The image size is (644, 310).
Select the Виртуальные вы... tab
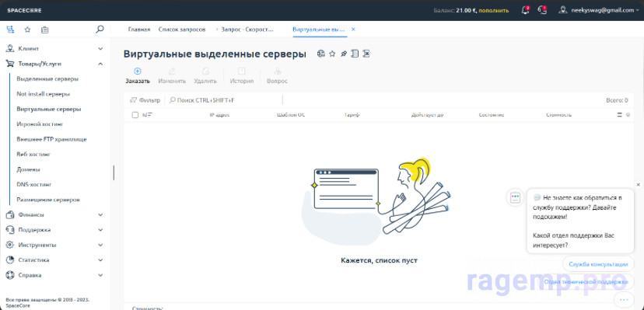coord(318,30)
